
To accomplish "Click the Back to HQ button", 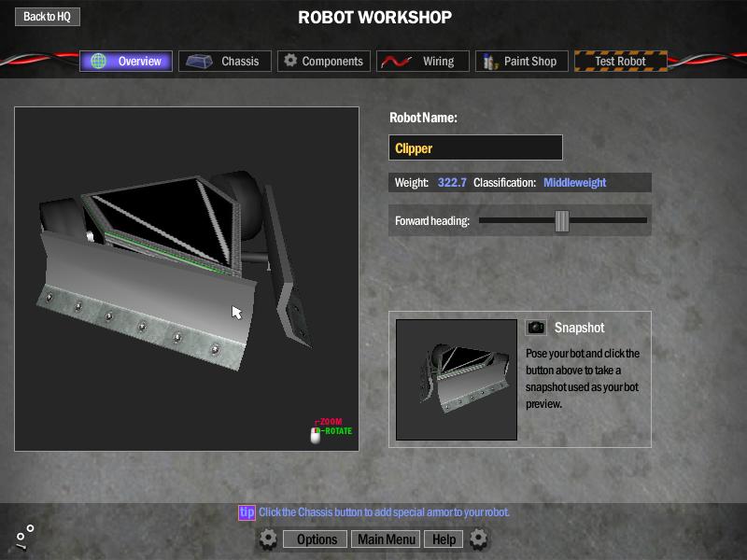I will (x=48, y=17).
